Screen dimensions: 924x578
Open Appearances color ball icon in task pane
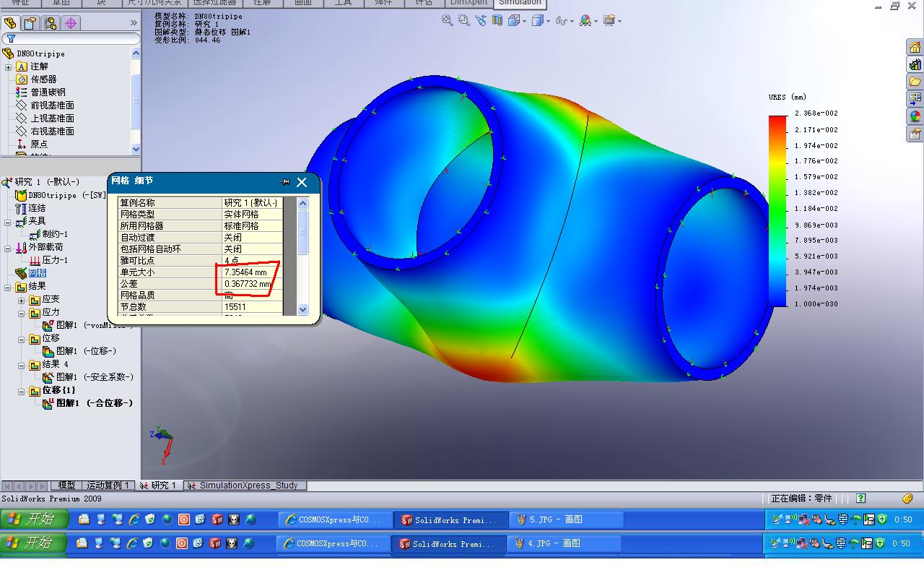tap(915, 116)
